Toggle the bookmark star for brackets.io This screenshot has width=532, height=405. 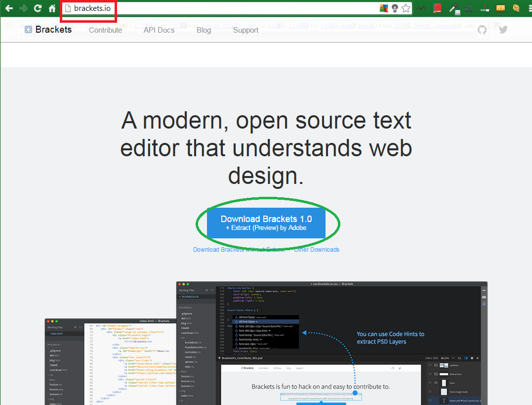click(406, 8)
